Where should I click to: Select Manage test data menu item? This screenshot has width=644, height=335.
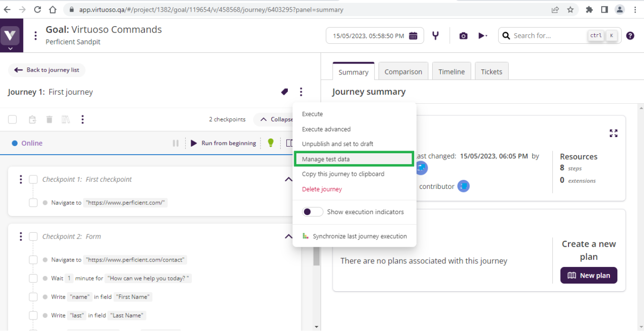tap(353, 159)
